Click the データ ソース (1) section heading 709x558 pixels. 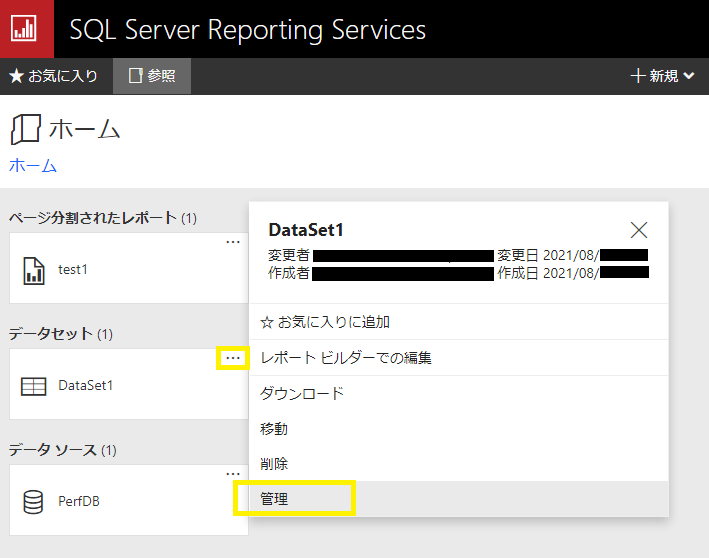click(x=62, y=450)
